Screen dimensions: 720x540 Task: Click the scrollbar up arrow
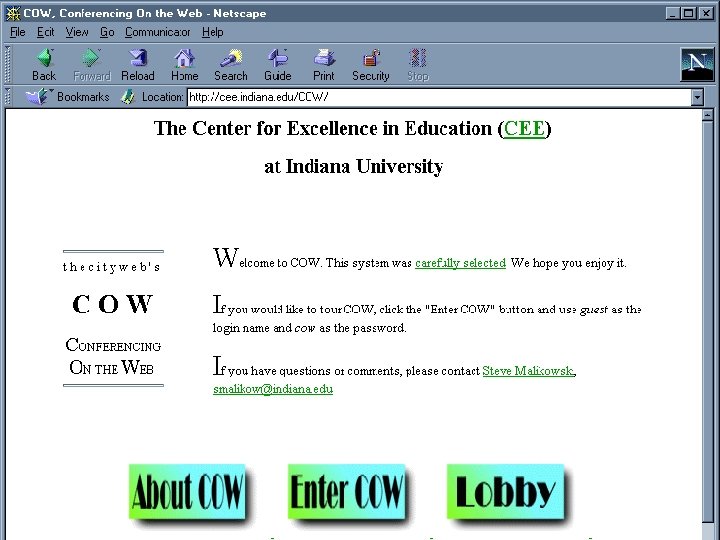(708, 115)
